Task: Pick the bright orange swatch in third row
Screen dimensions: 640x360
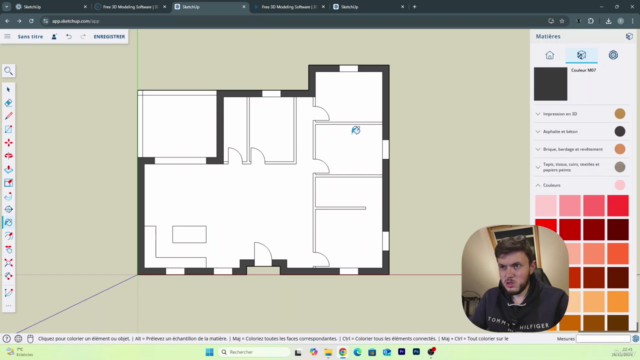Action: point(618,253)
